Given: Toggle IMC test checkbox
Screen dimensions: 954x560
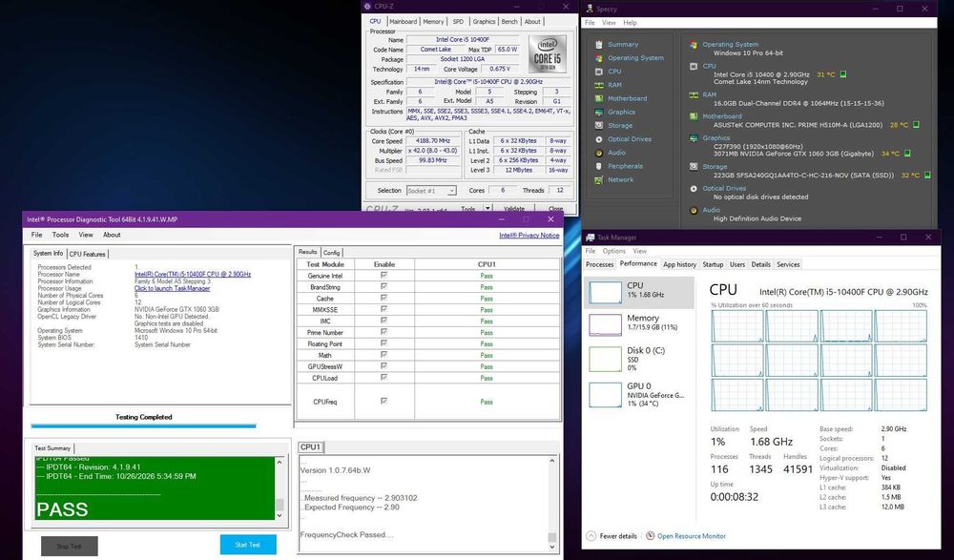Looking at the screenshot, I should [384, 321].
